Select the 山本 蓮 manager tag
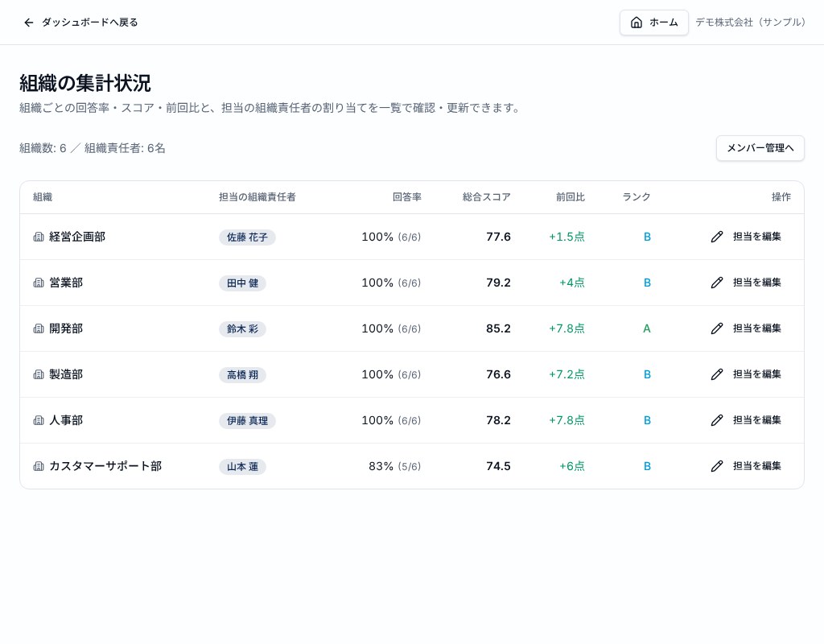This screenshot has height=644, width=824. 242,467
